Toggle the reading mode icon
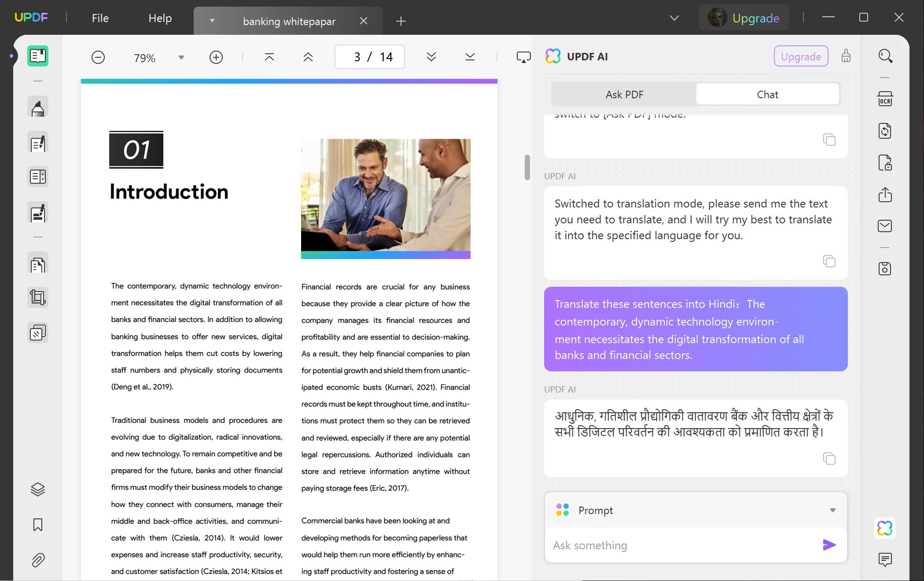The image size is (924, 581). pos(37,56)
